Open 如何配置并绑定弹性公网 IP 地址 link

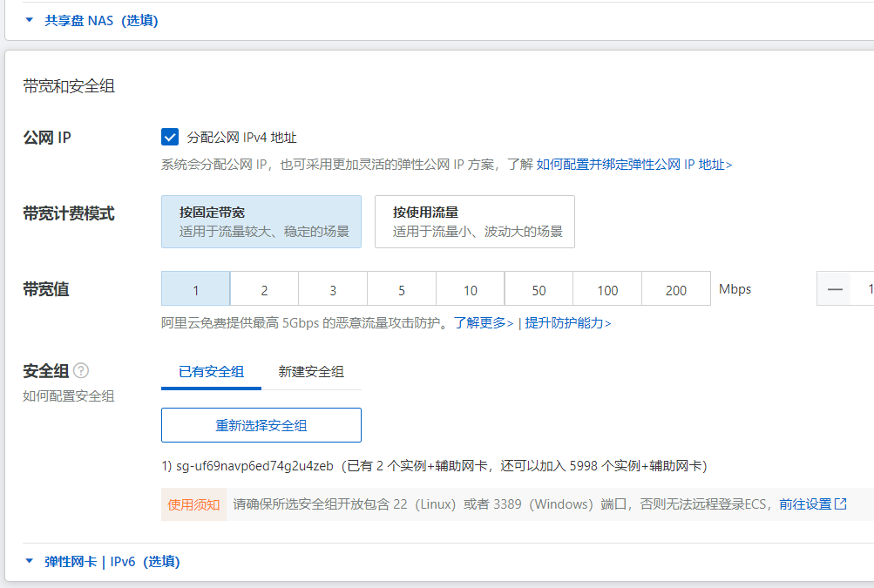point(633,164)
